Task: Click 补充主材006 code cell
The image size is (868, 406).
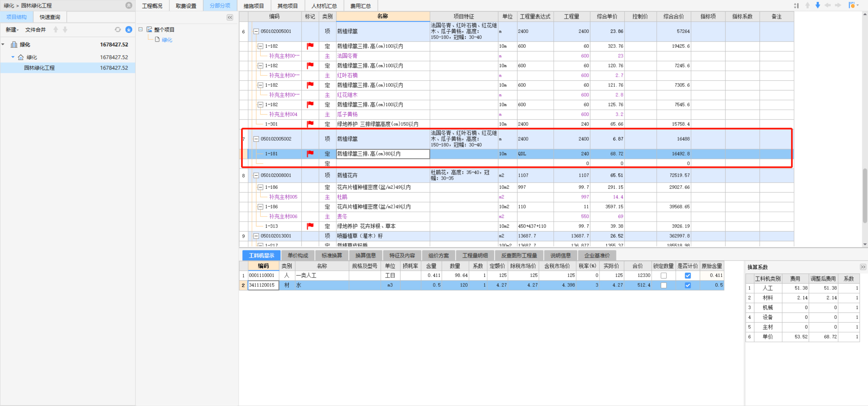Action: click(x=283, y=216)
